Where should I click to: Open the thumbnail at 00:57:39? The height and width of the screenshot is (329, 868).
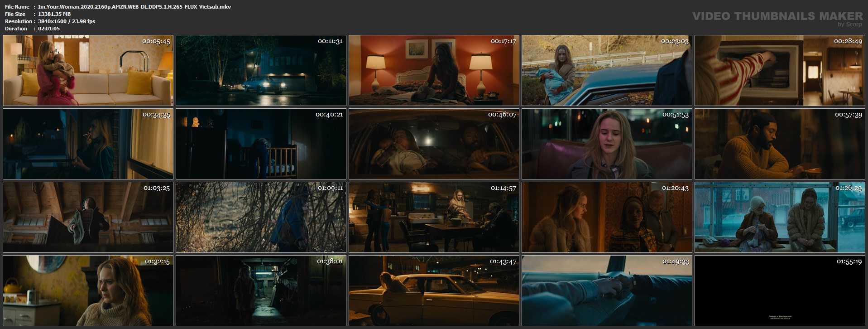(x=780, y=144)
